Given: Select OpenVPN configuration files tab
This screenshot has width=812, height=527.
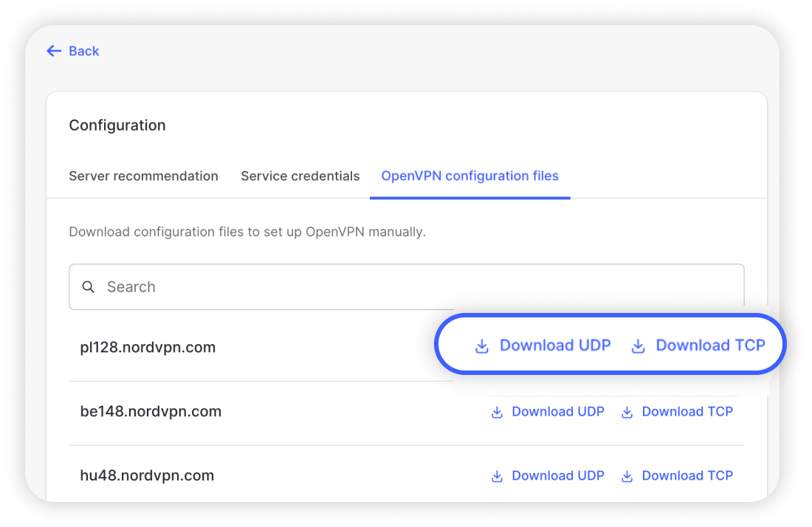Looking at the screenshot, I should point(469,176).
